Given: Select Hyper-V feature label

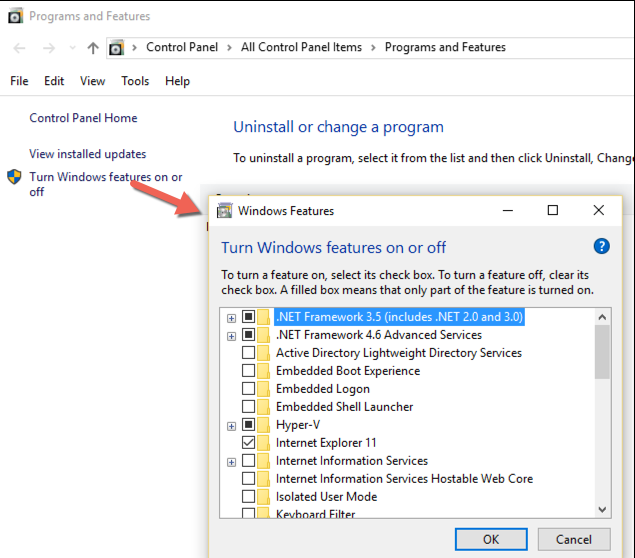Looking at the screenshot, I should click(298, 425).
